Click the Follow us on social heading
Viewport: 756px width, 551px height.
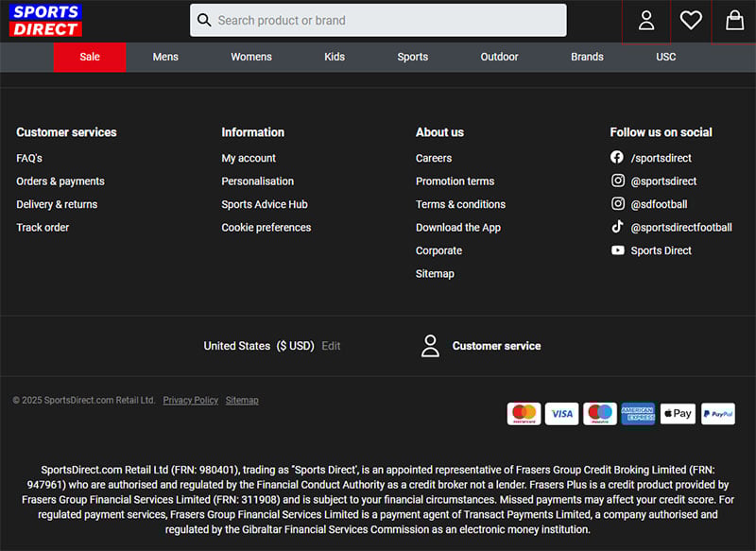click(661, 132)
